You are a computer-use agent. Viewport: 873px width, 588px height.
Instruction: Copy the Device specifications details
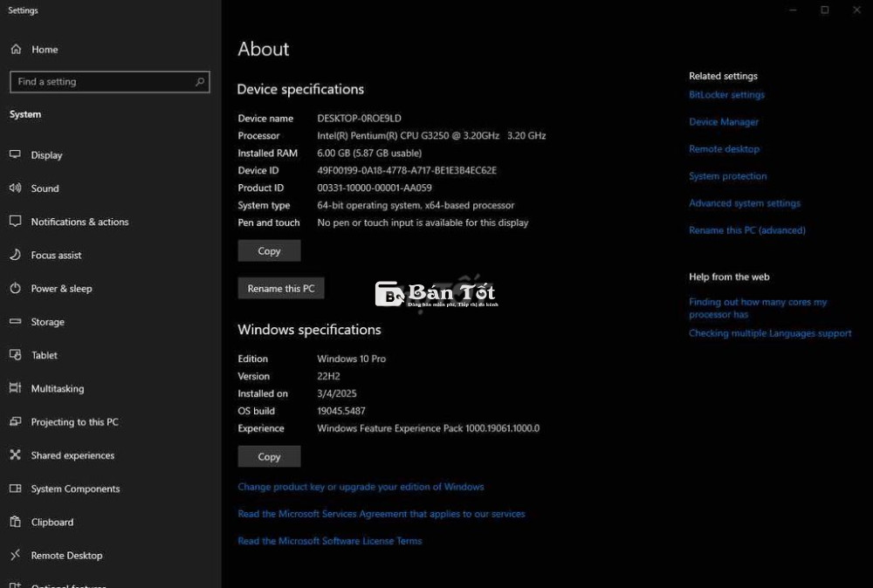coord(269,251)
